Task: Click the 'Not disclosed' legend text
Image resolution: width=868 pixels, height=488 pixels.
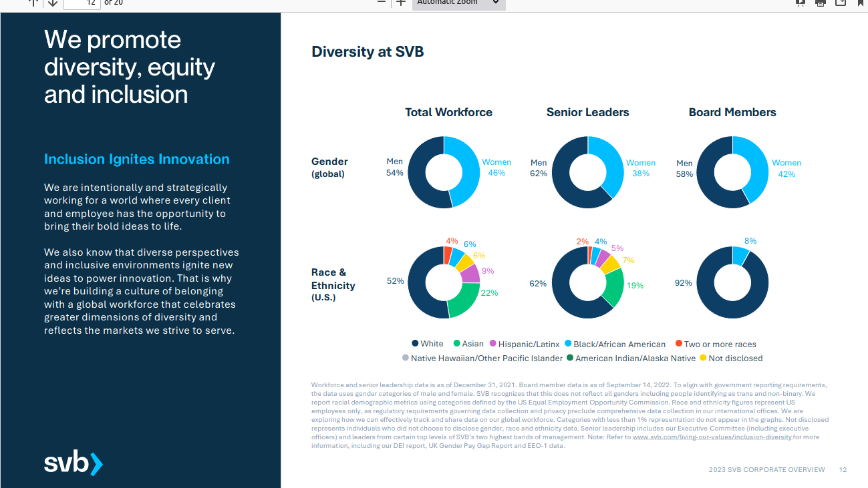Action: click(736, 358)
